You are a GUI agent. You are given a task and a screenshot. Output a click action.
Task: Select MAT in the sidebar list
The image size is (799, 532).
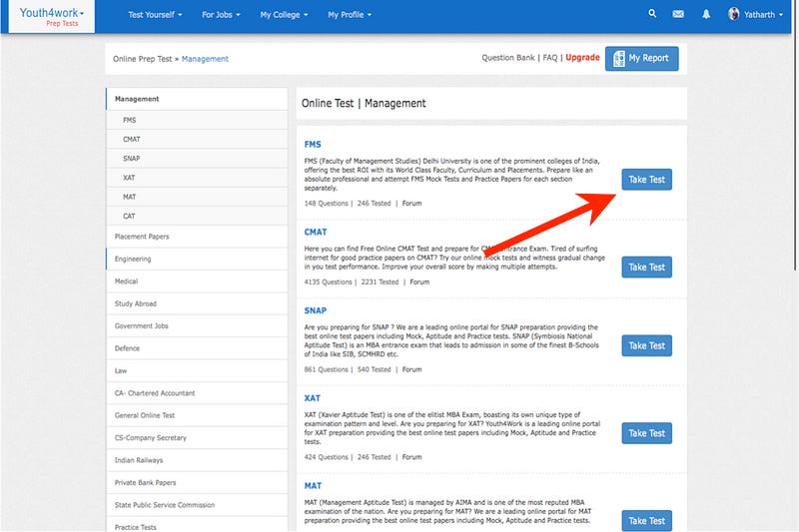[197, 197]
